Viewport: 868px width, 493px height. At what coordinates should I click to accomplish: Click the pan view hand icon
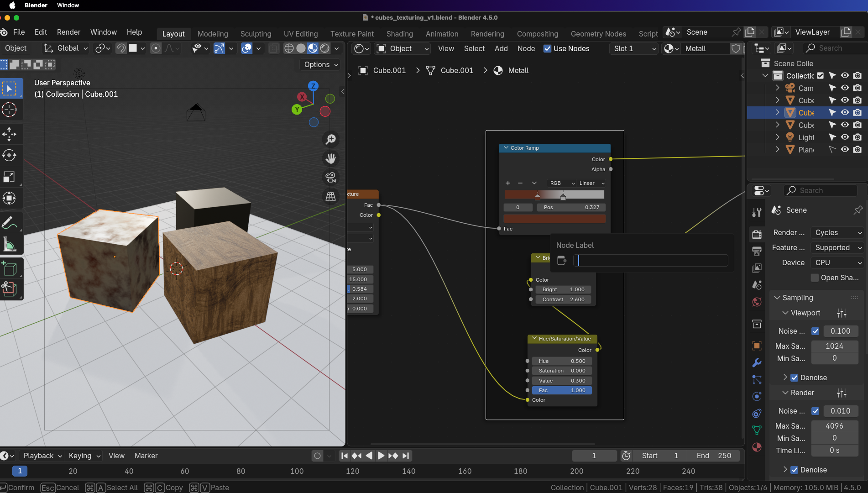pyautogui.click(x=330, y=158)
